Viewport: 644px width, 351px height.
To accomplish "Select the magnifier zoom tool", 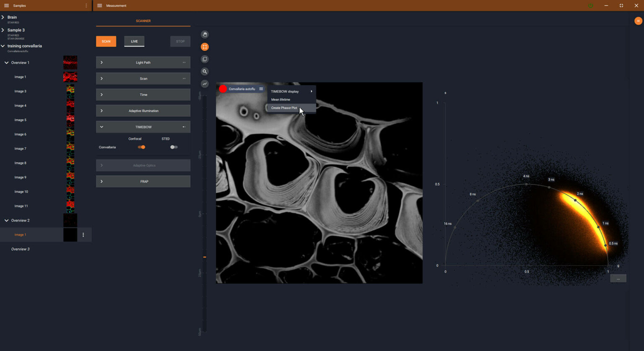I will [x=205, y=72].
